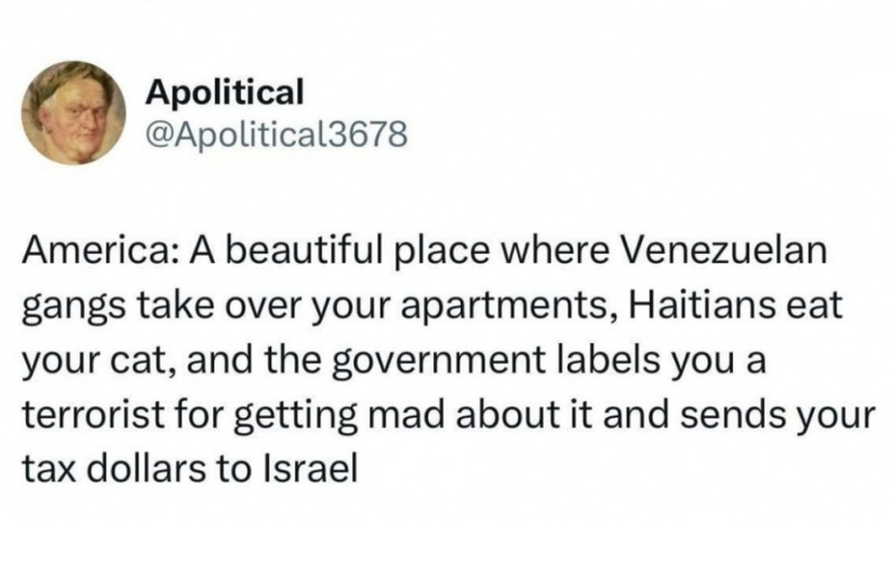Screen dimensions: 894x588
Task: Click the Apolitical profile avatar picture
Action: tap(73, 113)
